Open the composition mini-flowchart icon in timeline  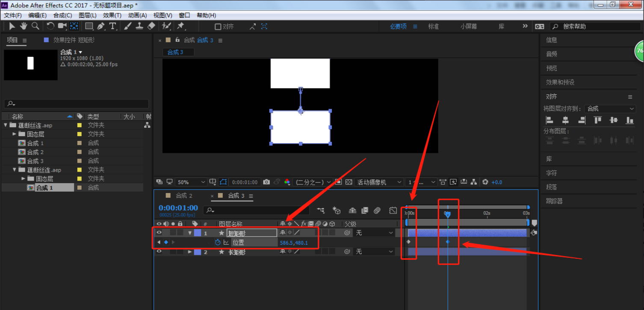pos(321,210)
